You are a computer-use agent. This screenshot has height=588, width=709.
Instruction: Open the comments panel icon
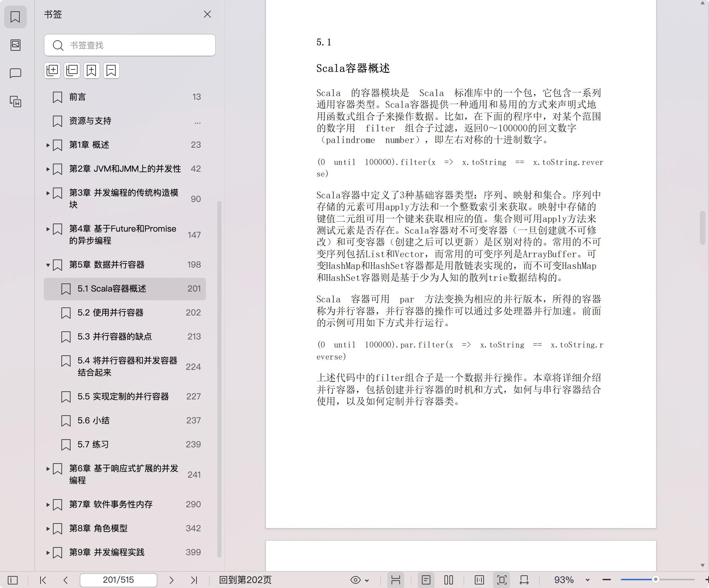click(x=15, y=73)
